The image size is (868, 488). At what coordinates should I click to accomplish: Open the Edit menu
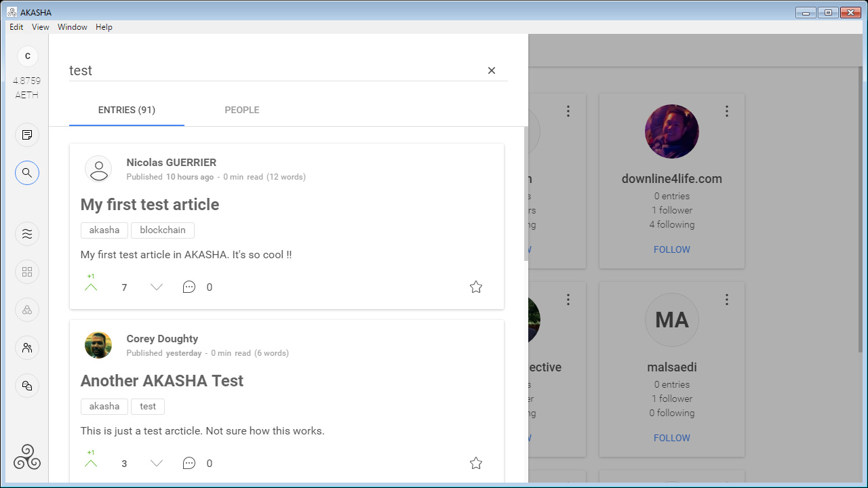point(16,27)
